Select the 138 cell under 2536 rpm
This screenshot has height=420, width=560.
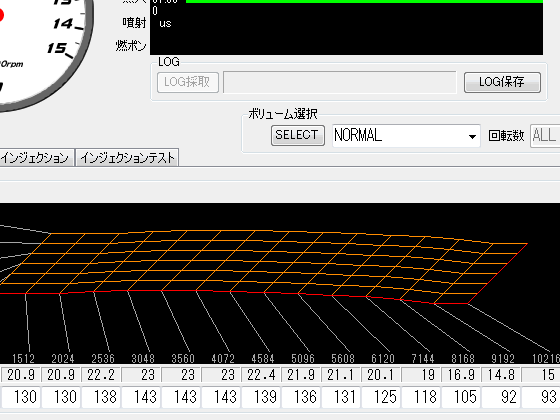(x=101, y=397)
